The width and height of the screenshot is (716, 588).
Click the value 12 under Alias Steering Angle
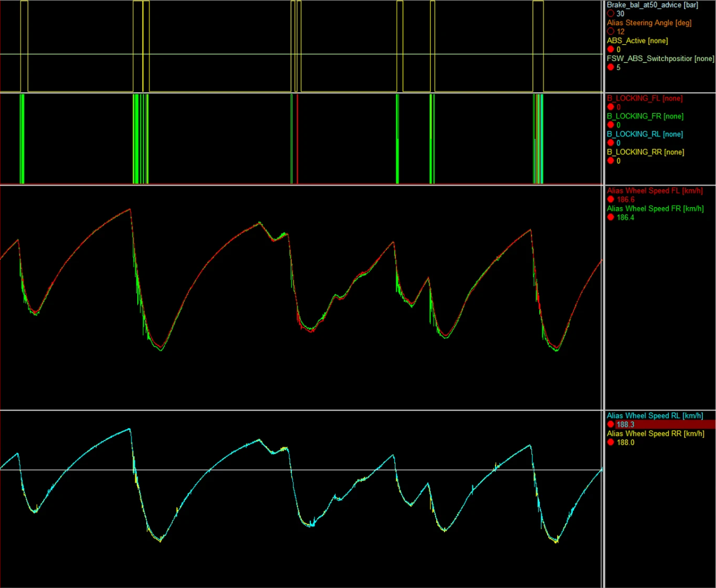point(620,32)
